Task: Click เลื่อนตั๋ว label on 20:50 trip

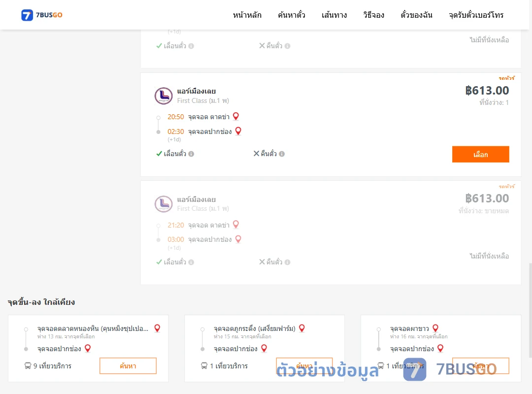Action: (x=175, y=154)
